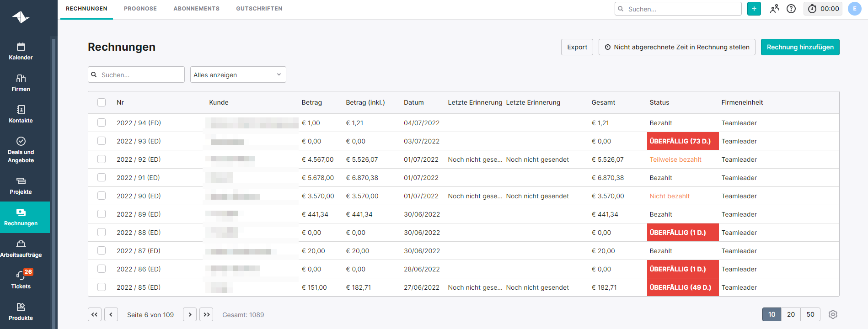Open Kontakte from the sidebar

point(21,114)
